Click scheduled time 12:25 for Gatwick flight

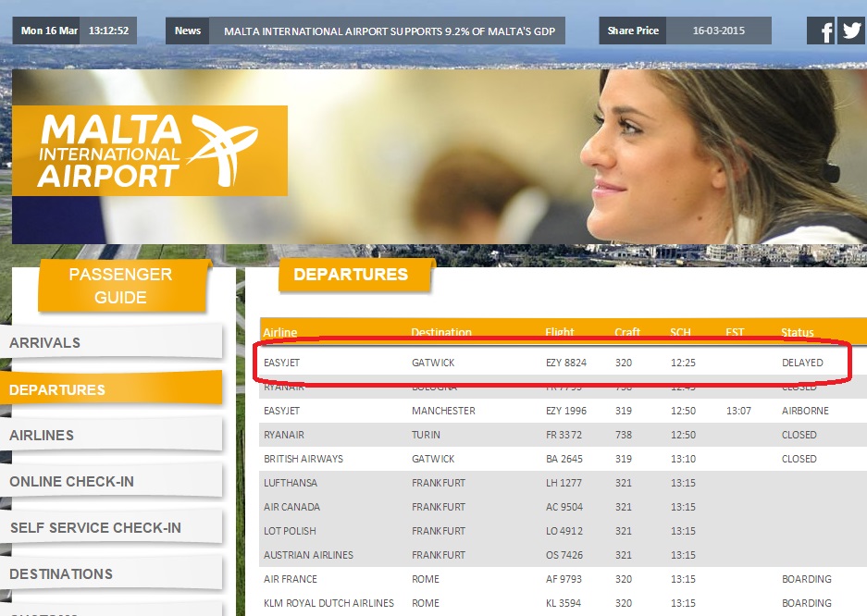tap(683, 363)
